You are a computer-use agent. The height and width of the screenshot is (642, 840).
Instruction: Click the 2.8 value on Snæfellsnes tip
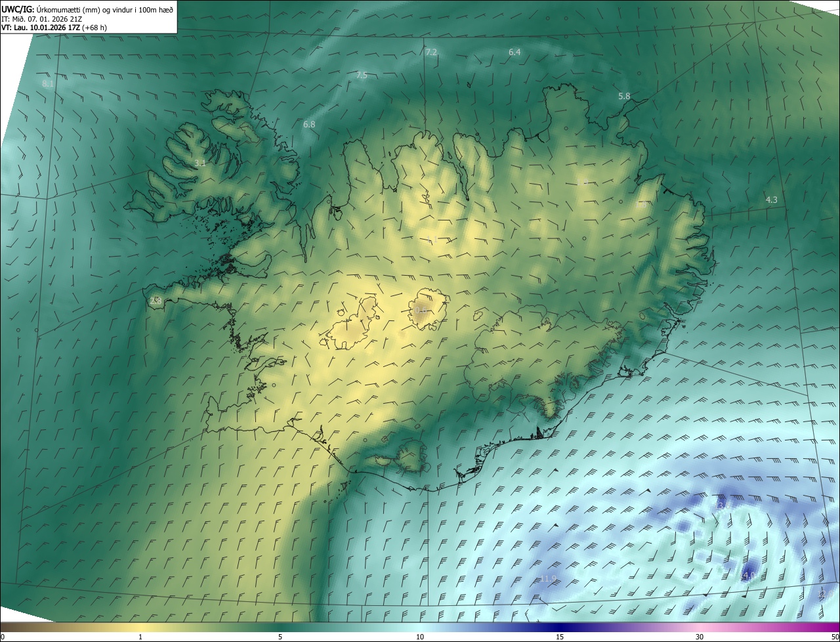click(x=156, y=301)
